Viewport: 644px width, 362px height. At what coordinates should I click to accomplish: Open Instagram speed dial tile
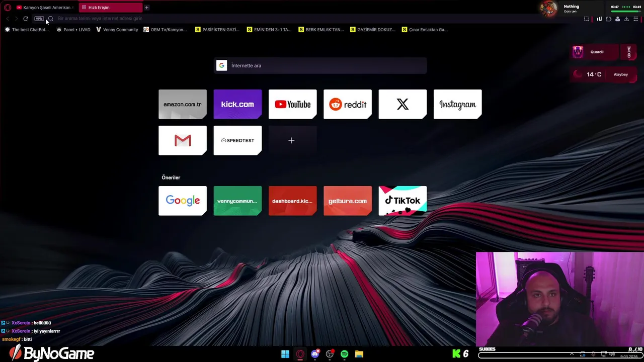(457, 104)
